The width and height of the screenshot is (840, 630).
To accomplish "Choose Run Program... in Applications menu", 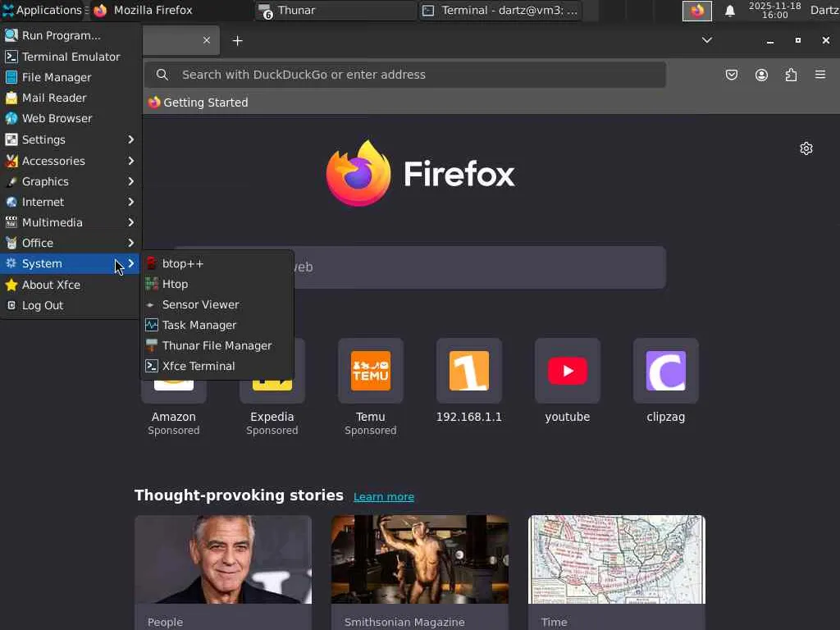I will pyautogui.click(x=71, y=35).
